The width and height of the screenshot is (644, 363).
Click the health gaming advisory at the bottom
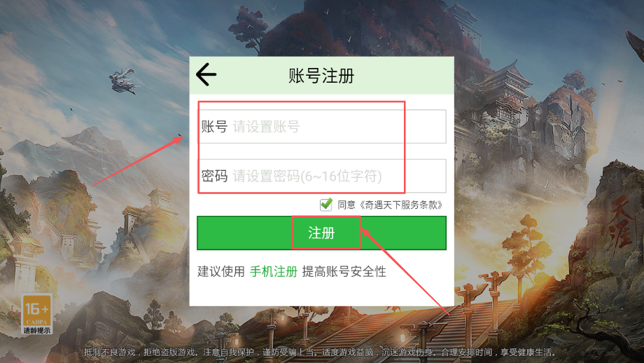coord(319,352)
